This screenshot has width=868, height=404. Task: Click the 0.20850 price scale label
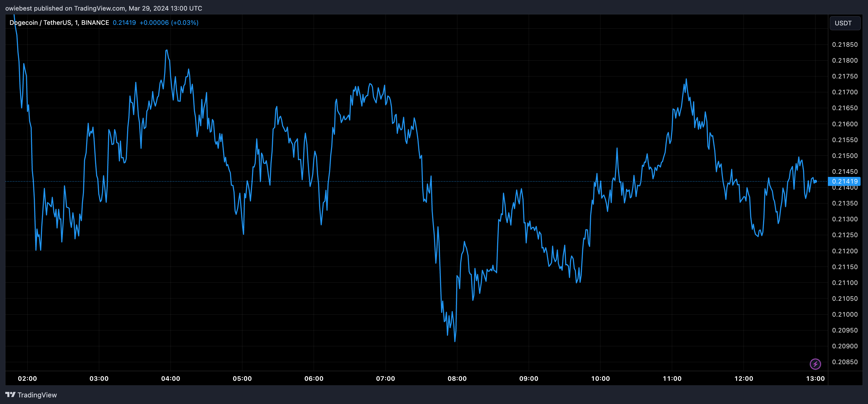tap(845, 362)
